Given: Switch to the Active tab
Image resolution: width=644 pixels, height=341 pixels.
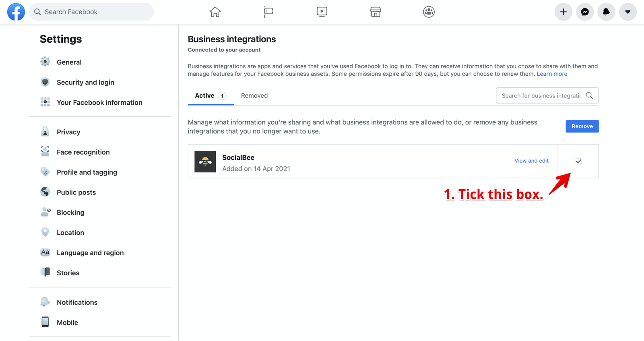Looking at the screenshot, I should [211, 96].
